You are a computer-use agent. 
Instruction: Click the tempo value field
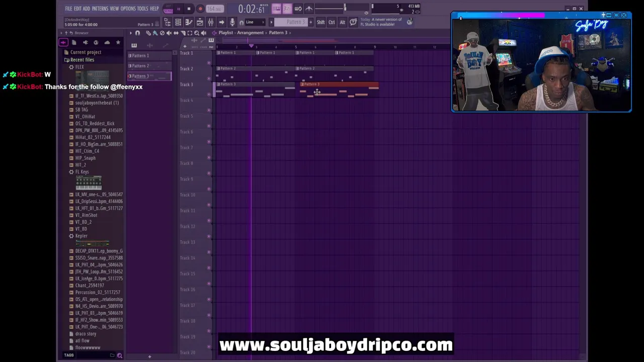point(214,9)
